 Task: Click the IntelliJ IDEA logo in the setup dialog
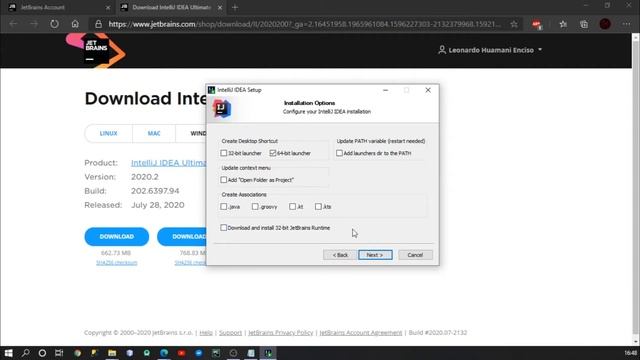[222, 109]
